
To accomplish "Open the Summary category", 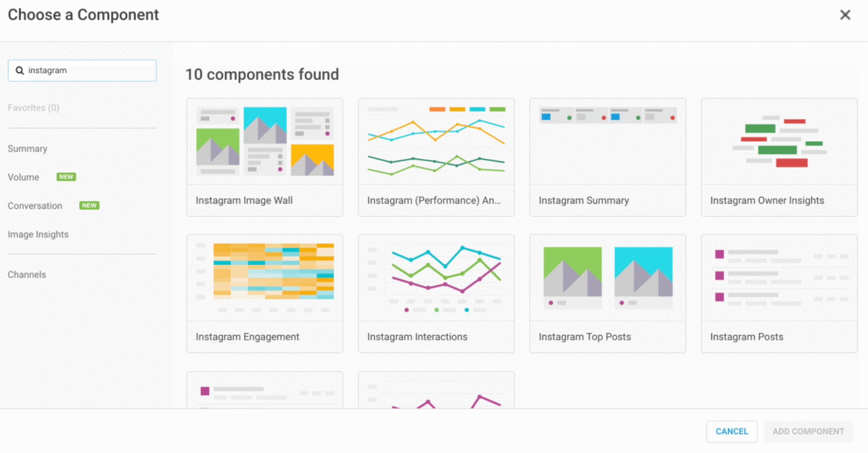I will click(x=27, y=149).
